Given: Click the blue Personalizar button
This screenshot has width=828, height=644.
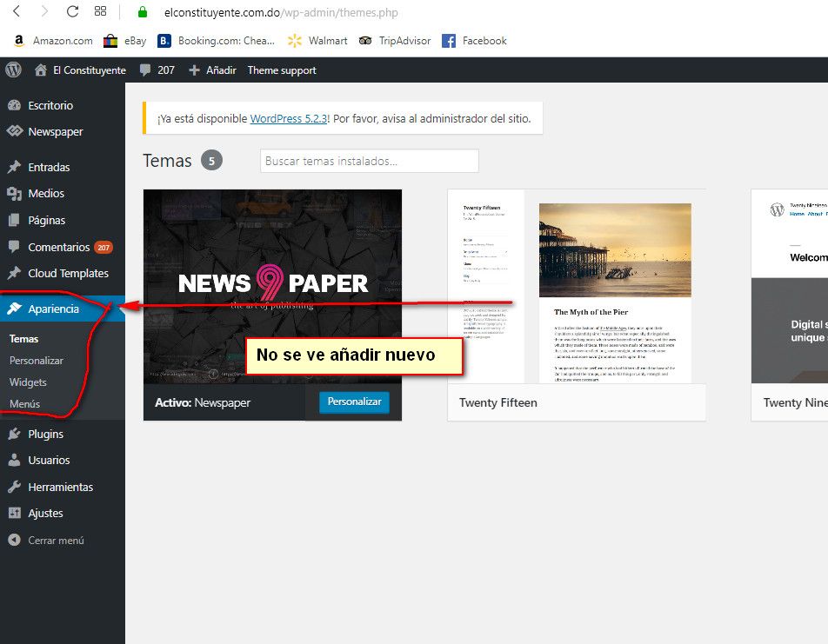Looking at the screenshot, I should click(x=354, y=402).
